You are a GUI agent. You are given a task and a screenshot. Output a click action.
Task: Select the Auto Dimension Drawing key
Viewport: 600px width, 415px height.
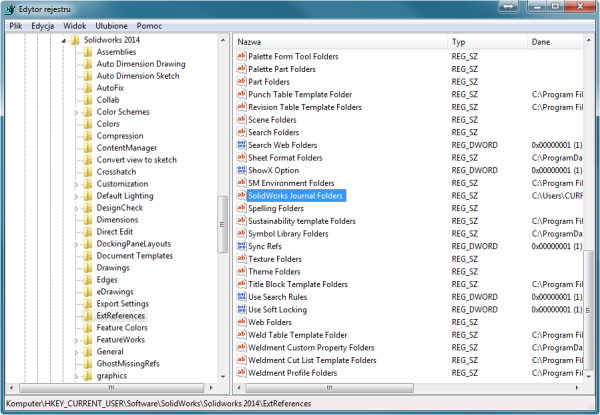coord(141,64)
